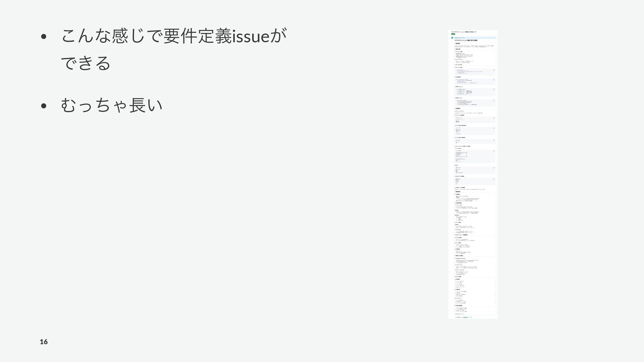The image size is (644, 362).
Task: Click the slide page number 16
Action: click(44, 342)
